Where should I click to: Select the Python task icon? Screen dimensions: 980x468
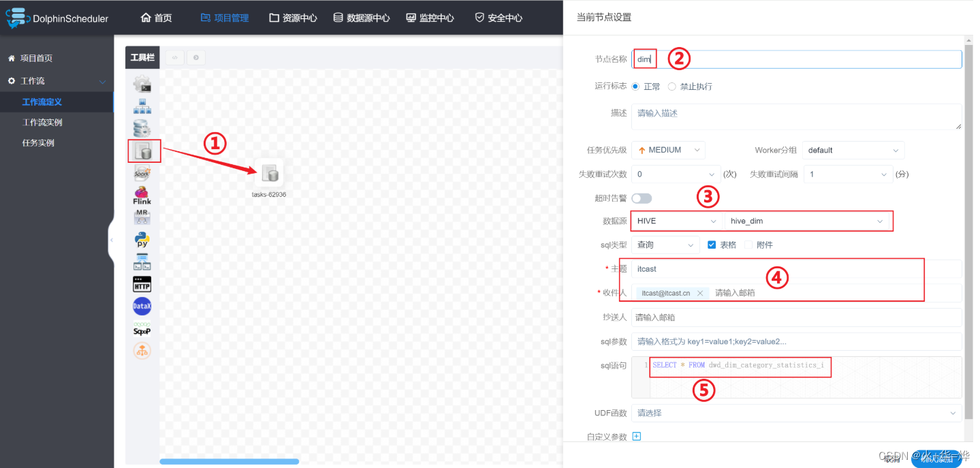click(142, 240)
